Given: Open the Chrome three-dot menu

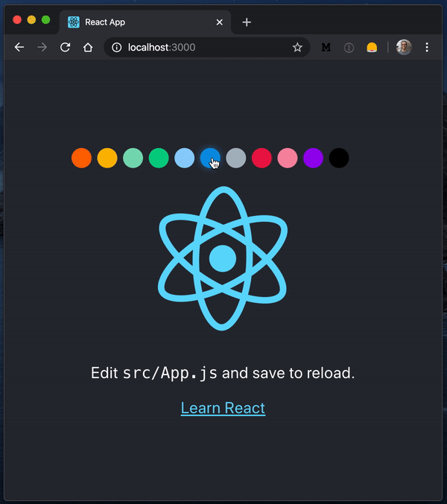Looking at the screenshot, I should (x=427, y=47).
